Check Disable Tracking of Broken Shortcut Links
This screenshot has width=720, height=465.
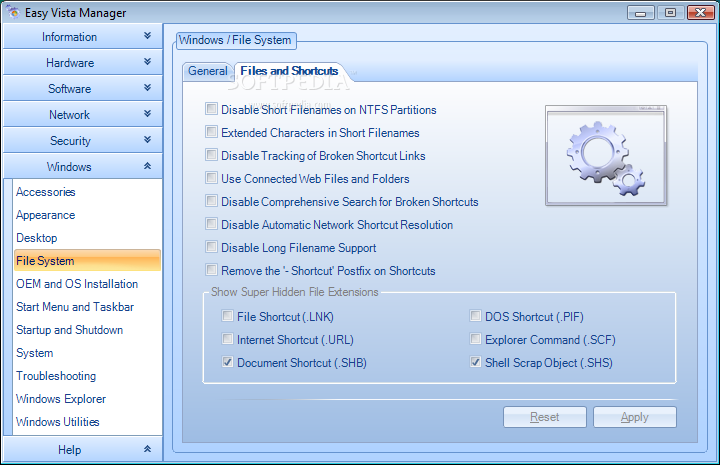pyautogui.click(x=211, y=155)
